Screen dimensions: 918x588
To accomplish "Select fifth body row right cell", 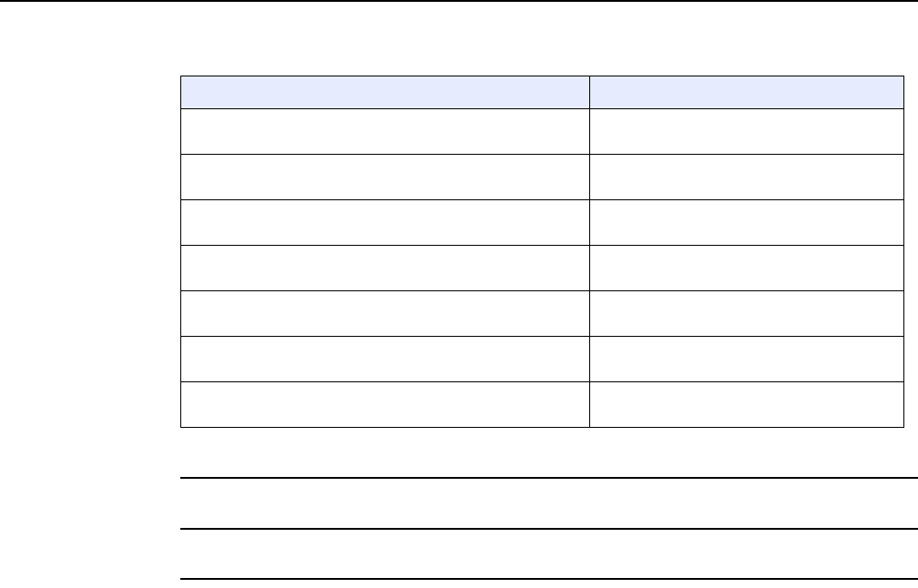I will pos(747,314).
